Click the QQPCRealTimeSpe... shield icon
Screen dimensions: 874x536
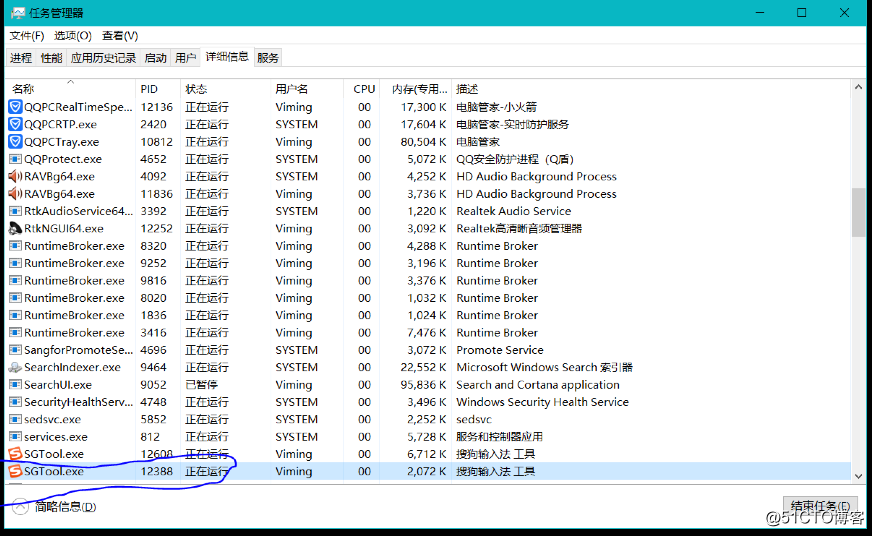[16, 106]
